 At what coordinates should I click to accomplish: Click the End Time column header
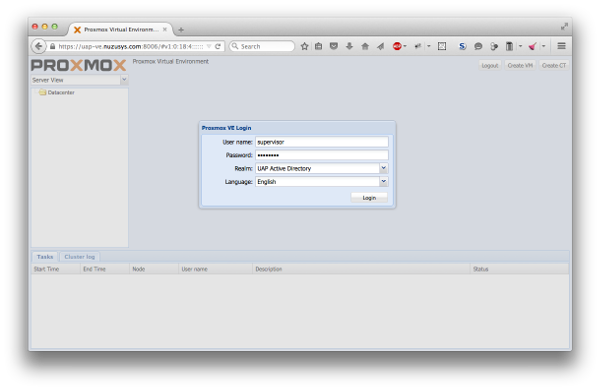point(105,269)
